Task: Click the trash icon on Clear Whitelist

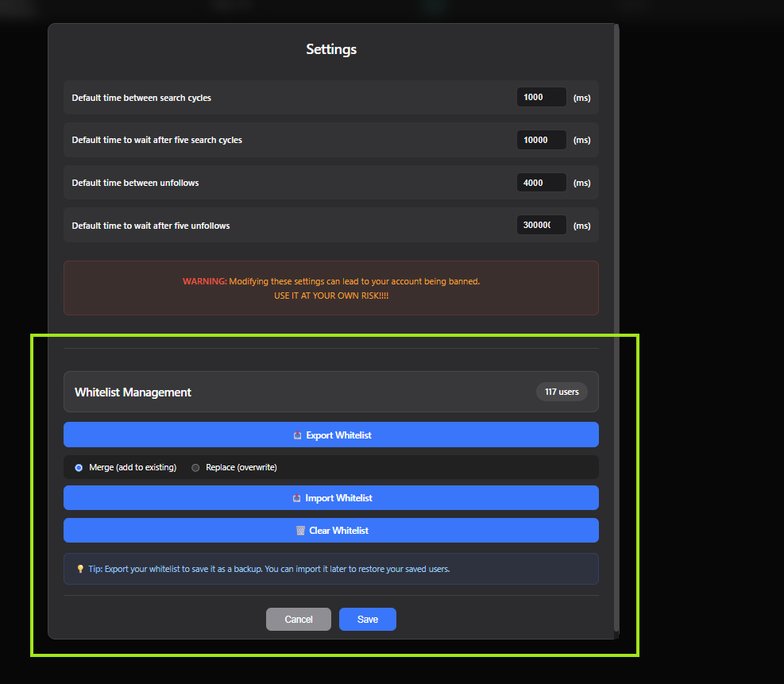Action: click(300, 531)
